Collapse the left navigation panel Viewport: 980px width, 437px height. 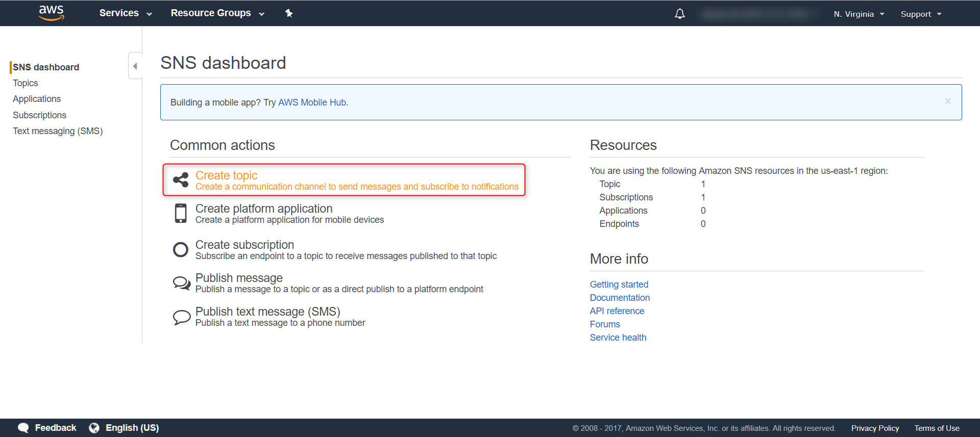[135, 66]
